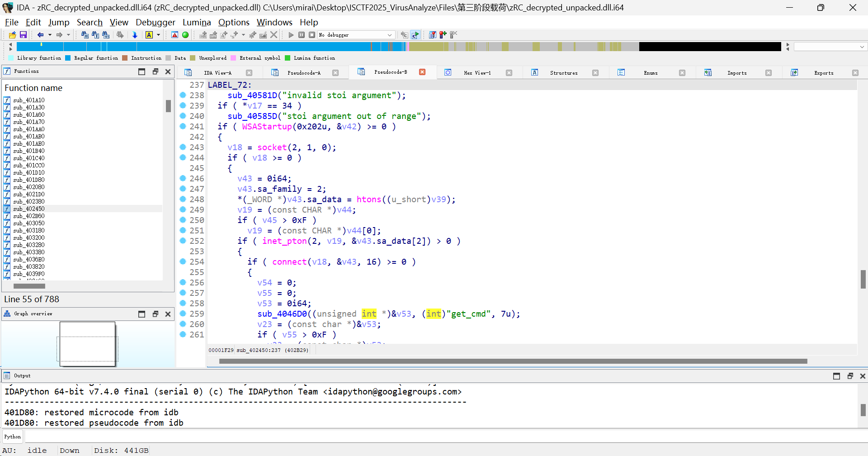Click the byte sequence search binoculars icon
Viewport: 868px width, 456px height.
pyautogui.click(x=106, y=35)
